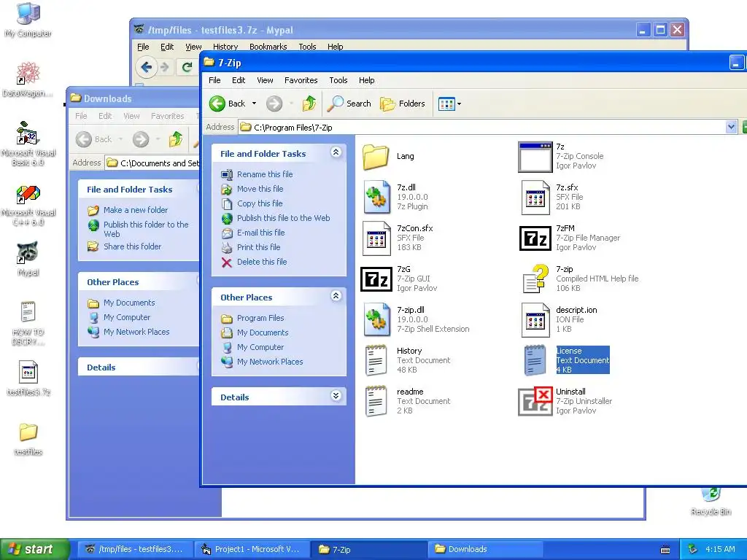Select the Mypal raccoon desktop icon
Screen dimensions: 747x560
pos(28,260)
